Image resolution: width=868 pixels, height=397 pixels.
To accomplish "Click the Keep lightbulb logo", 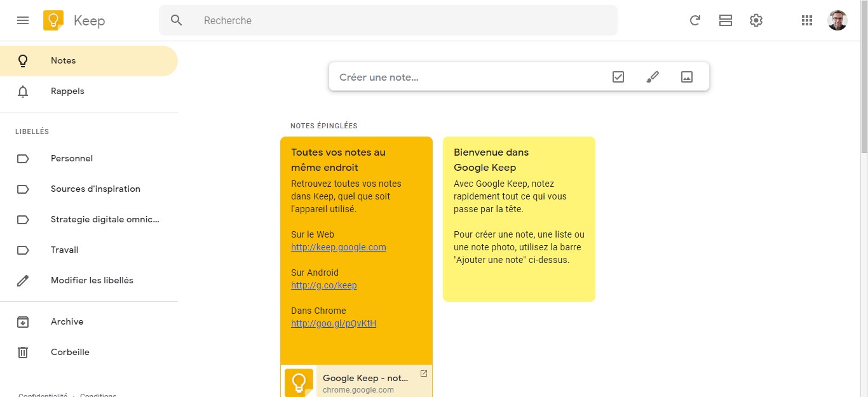I will (x=53, y=21).
